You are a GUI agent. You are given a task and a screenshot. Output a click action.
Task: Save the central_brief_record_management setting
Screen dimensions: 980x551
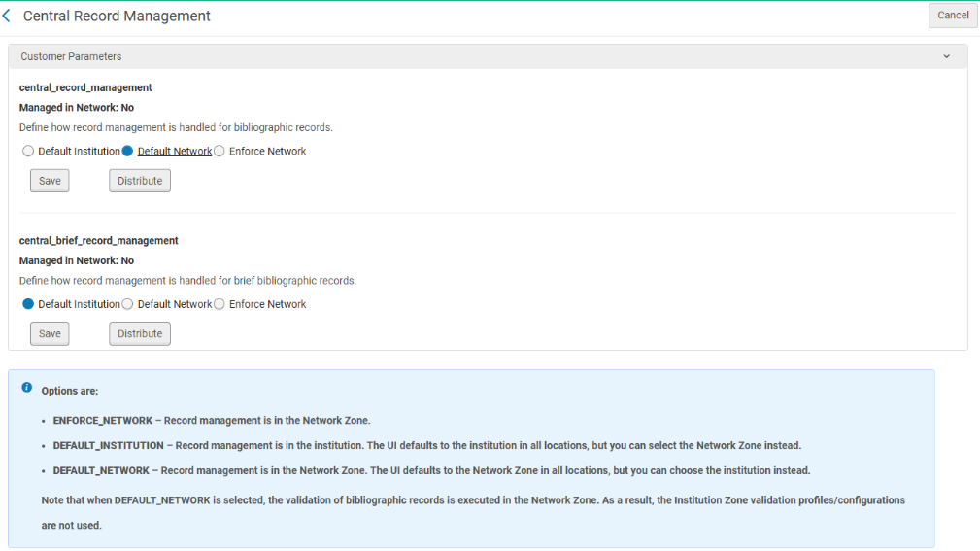(50, 334)
